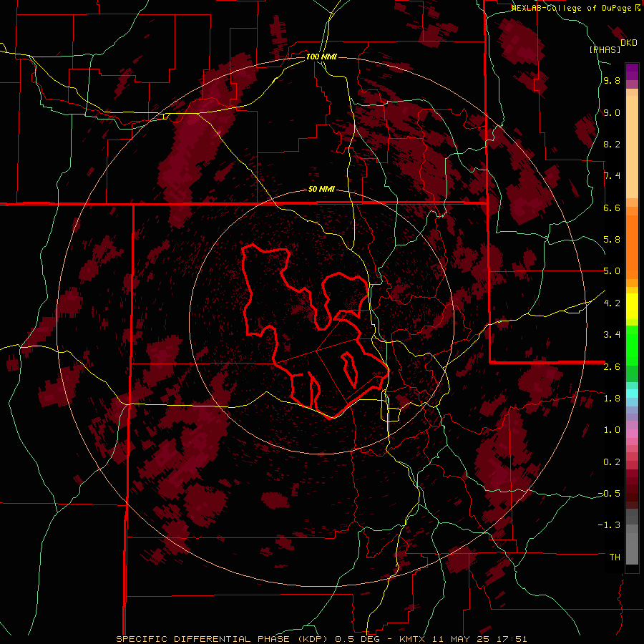The image size is (644, 644).
Task: Click the 9.8 value on the color scale
Action: (x=612, y=81)
